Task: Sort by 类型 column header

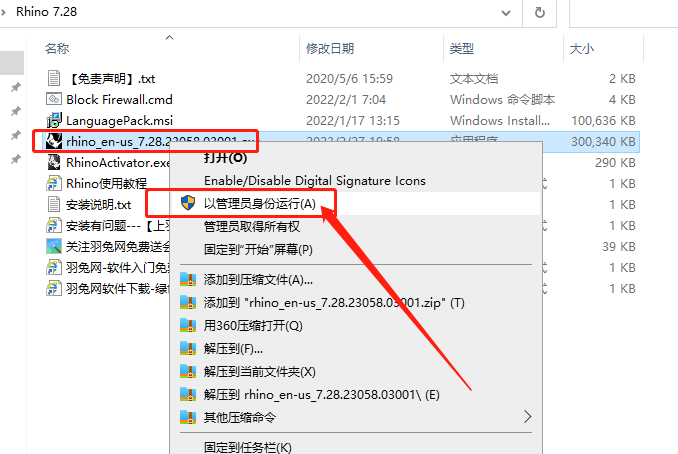Action: (462, 48)
